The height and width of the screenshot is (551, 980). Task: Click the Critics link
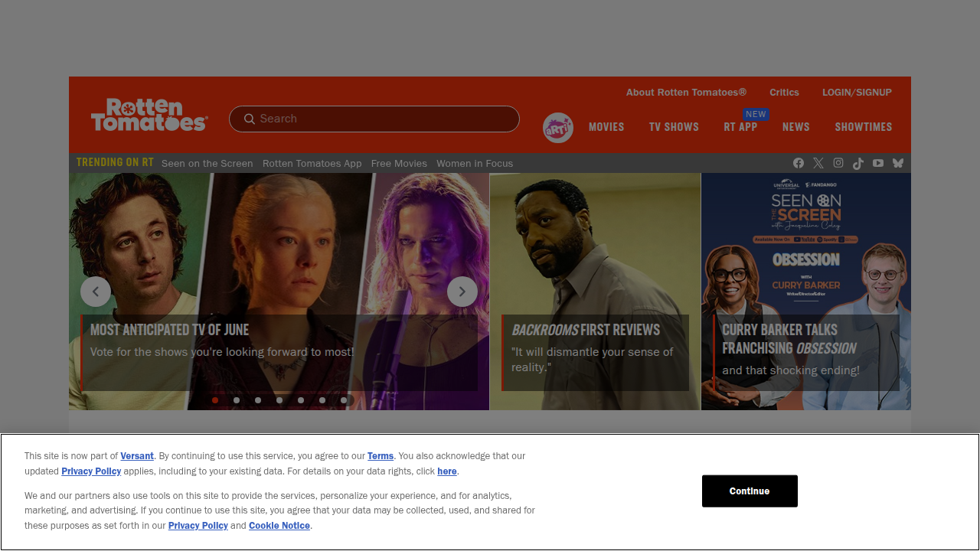[x=784, y=93]
